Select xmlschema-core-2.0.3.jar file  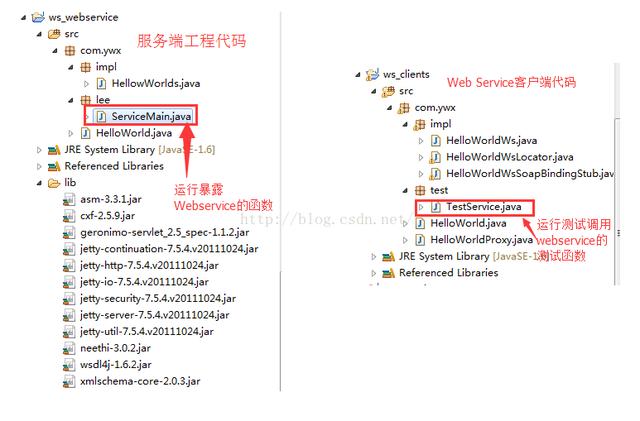(140, 381)
